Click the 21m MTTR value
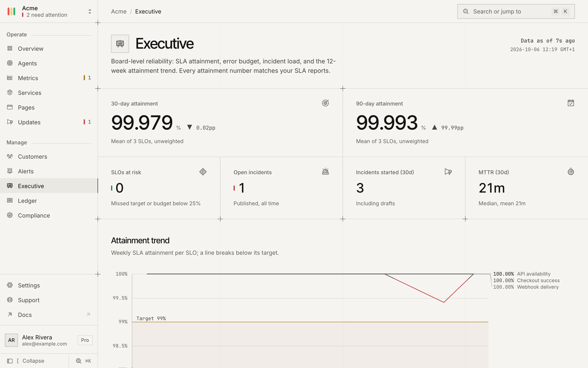 click(x=492, y=188)
